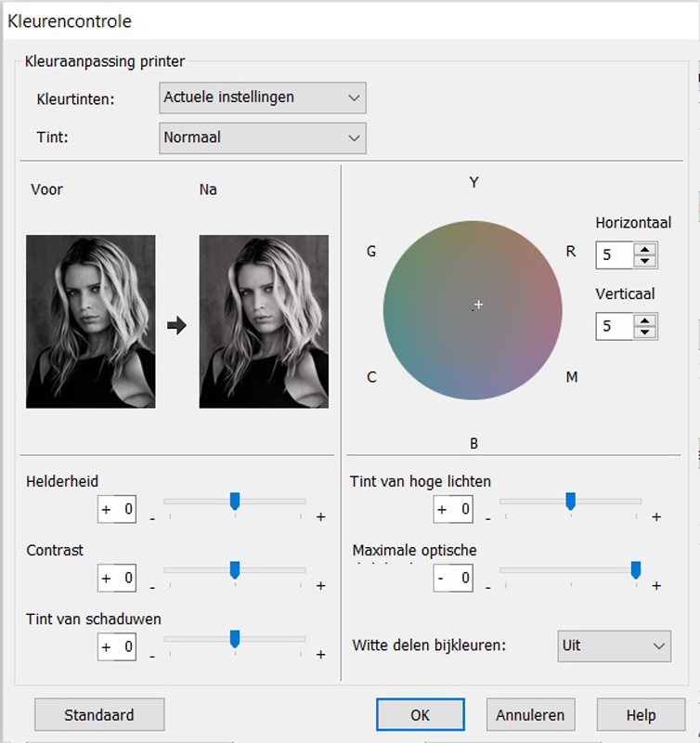Click the R label beside the wheel
Image resolution: width=700 pixels, height=743 pixels.
pyautogui.click(x=571, y=251)
